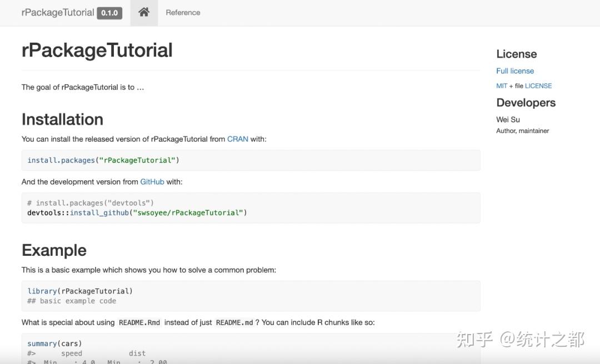This screenshot has height=364, width=600.
Task: Open the LICENSE file link
Action: pyautogui.click(x=538, y=86)
